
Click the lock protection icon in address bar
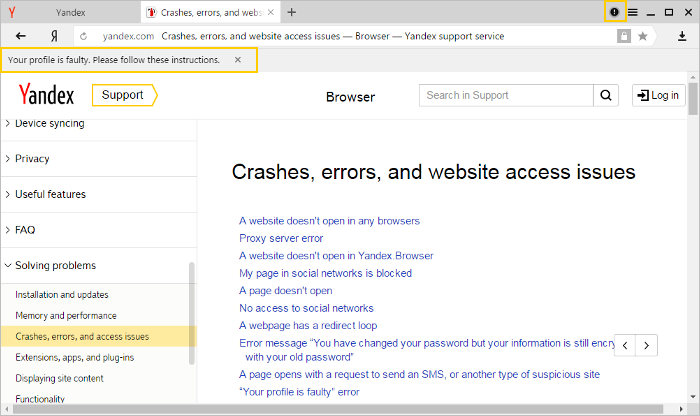[x=624, y=36]
